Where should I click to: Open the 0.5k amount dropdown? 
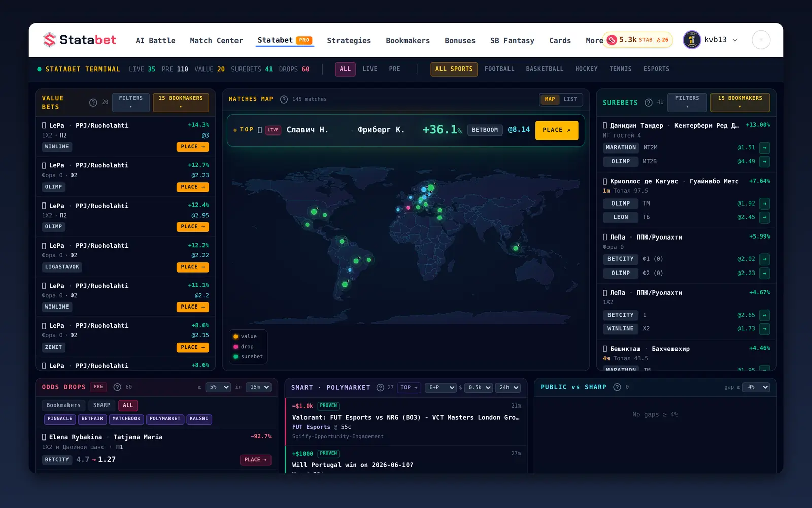[478, 387]
